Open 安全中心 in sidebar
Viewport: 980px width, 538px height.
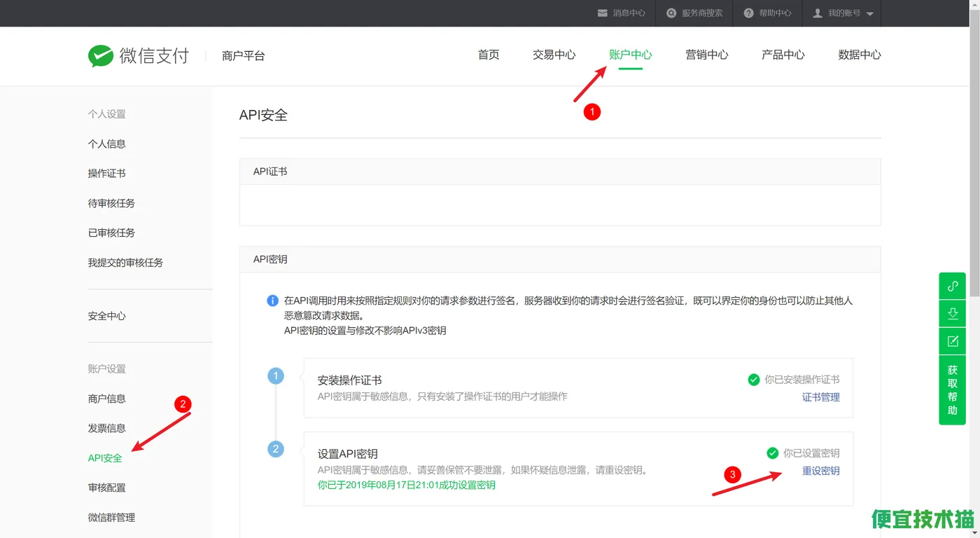pyautogui.click(x=107, y=316)
